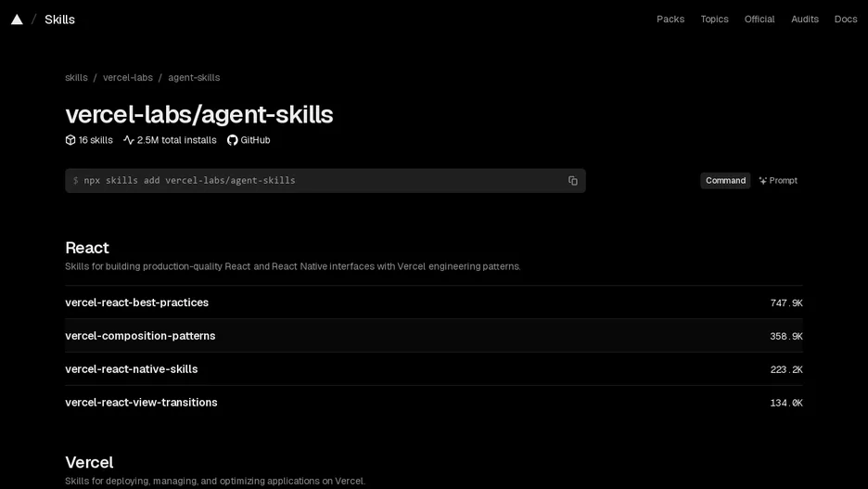Click the 16 skills count text

(x=96, y=140)
